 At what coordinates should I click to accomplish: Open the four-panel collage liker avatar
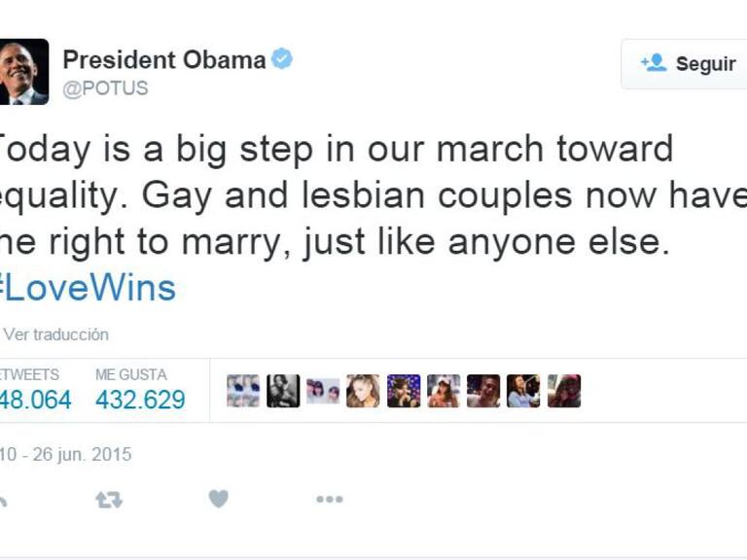[243, 391]
